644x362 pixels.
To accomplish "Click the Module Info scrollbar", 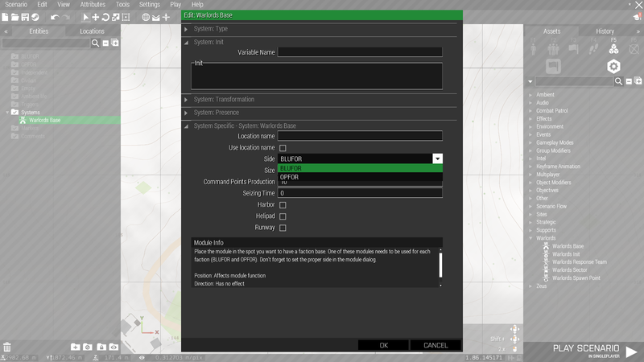I will click(x=440, y=265).
